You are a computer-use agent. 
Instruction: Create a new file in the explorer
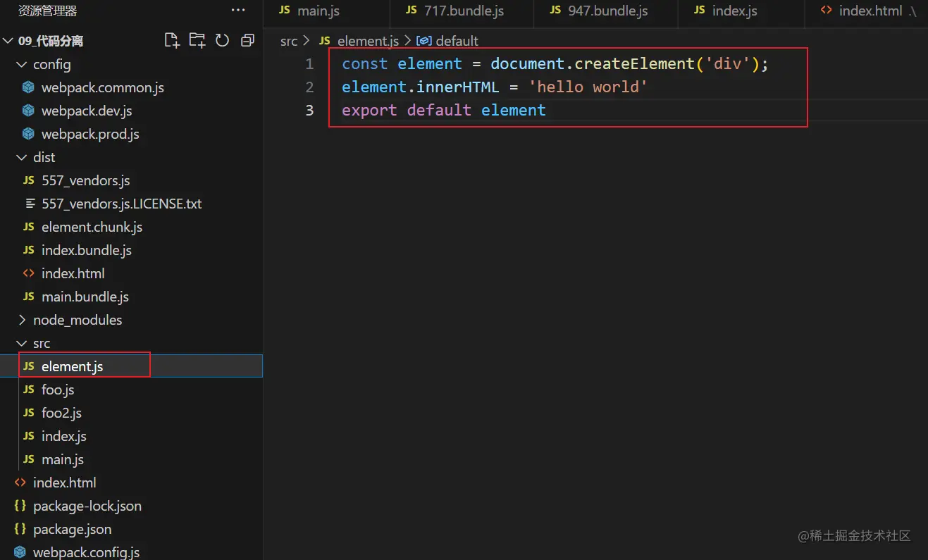(172, 40)
